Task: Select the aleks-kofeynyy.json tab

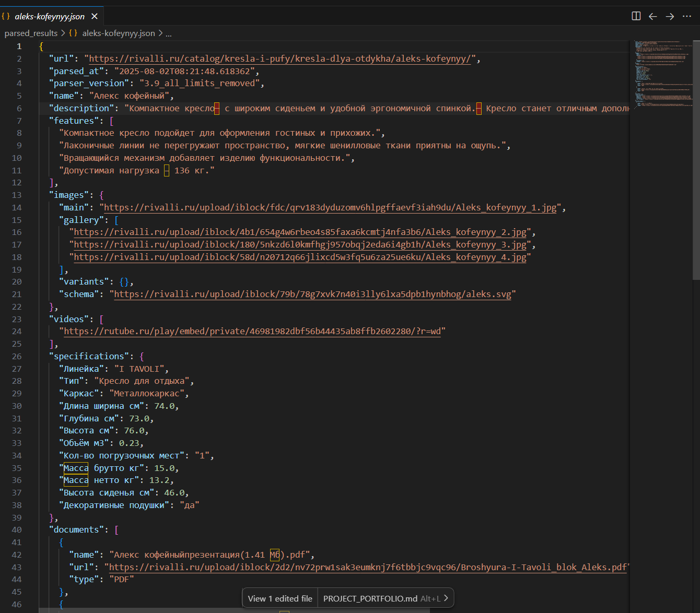Action: [51, 16]
